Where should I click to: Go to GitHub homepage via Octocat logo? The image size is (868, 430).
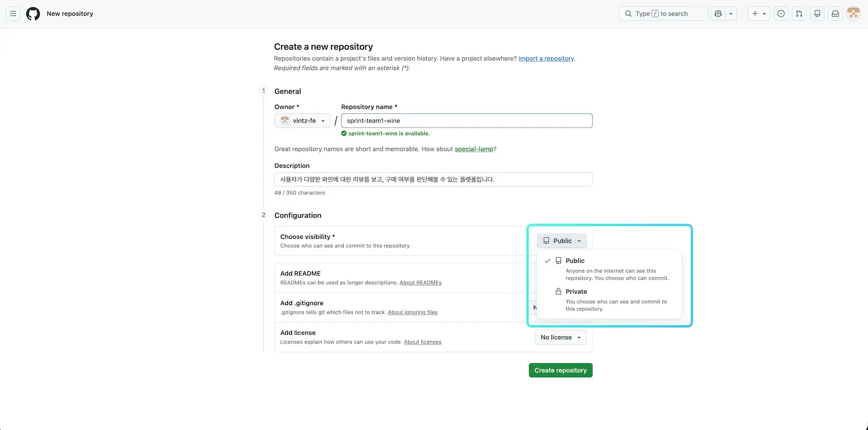pyautogui.click(x=33, y=14)
